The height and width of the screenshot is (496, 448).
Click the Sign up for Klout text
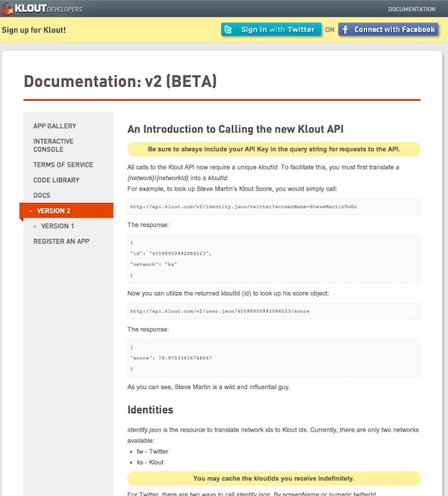pos(34,30)
